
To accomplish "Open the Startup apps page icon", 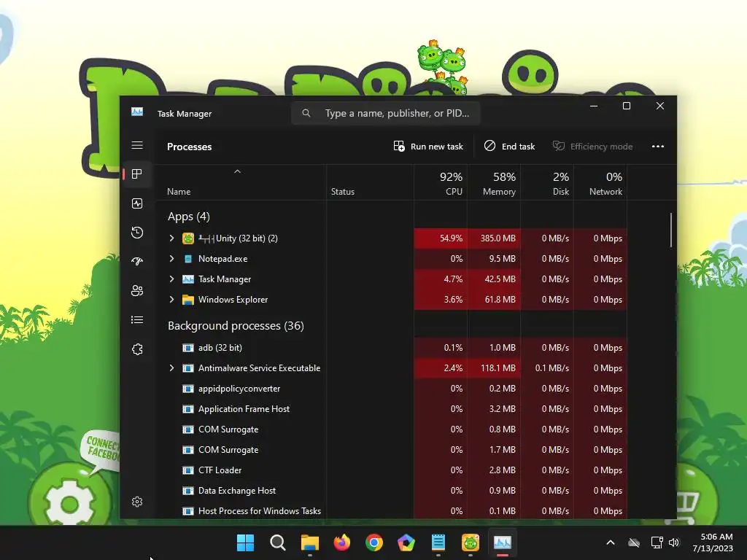I will pyautogui.click(x=137, y=262).
